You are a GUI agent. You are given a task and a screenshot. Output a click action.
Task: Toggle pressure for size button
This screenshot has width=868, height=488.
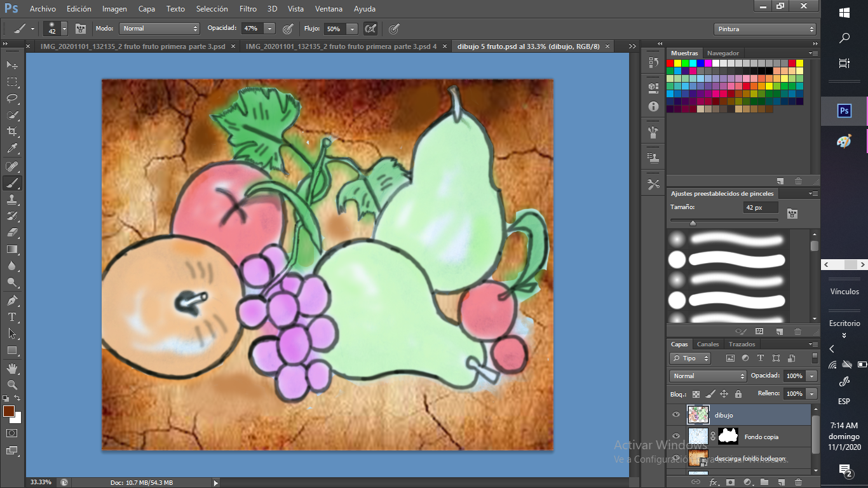coord(394,29)
